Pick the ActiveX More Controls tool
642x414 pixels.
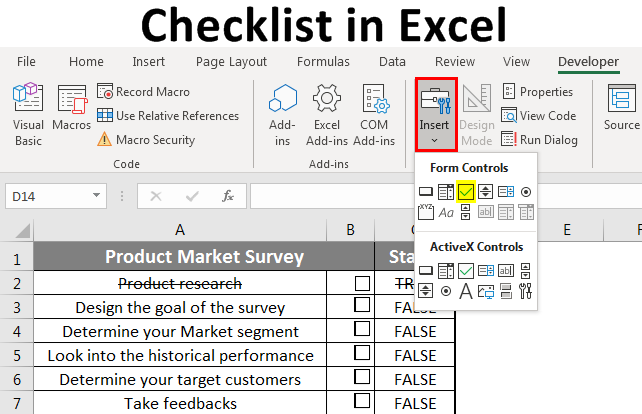pyautogui.click(x=526, y=291)
